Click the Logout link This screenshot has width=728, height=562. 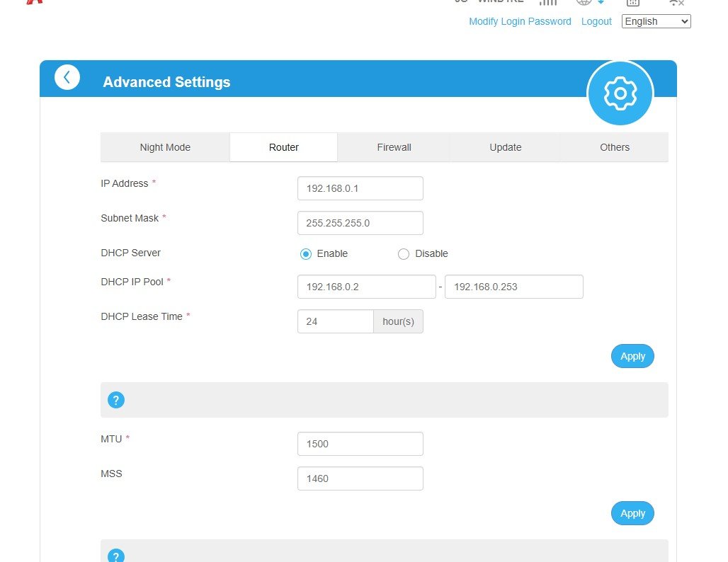pos(596,21)
